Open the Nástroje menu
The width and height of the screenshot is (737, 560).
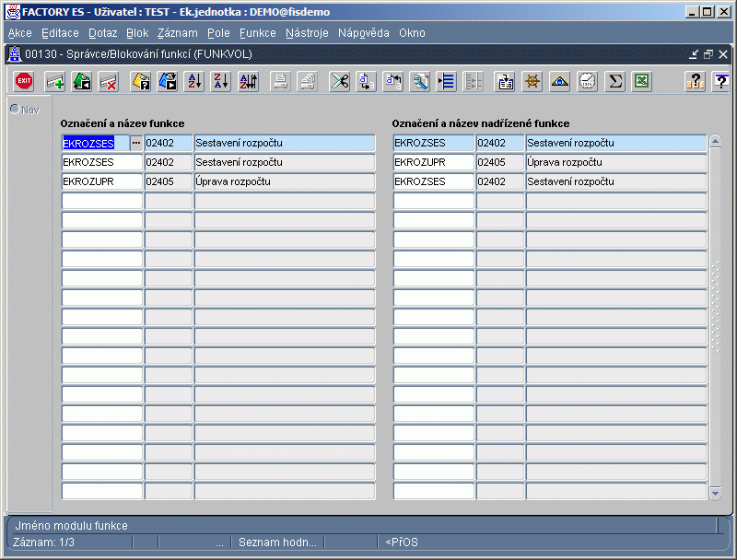(x=307, y=33)
